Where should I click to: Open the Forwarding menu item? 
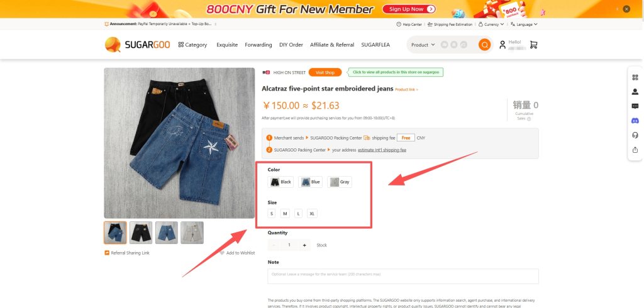tap(258, 45)
